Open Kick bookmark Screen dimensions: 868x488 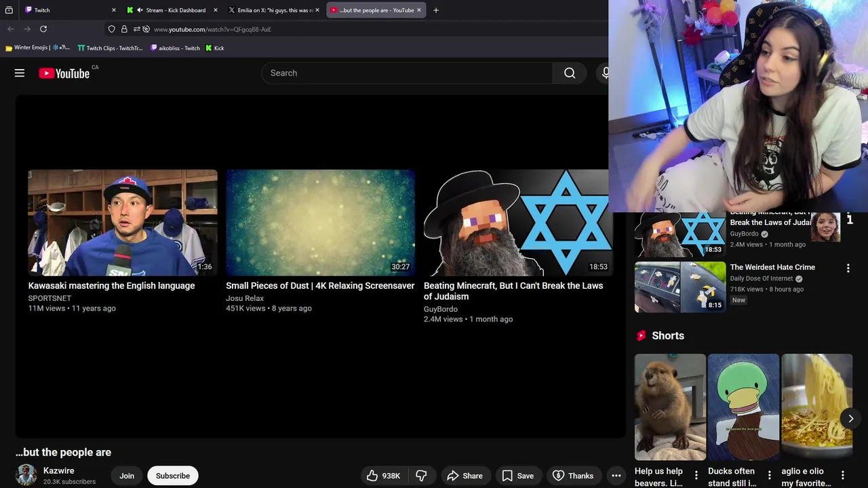click(215, 48)
